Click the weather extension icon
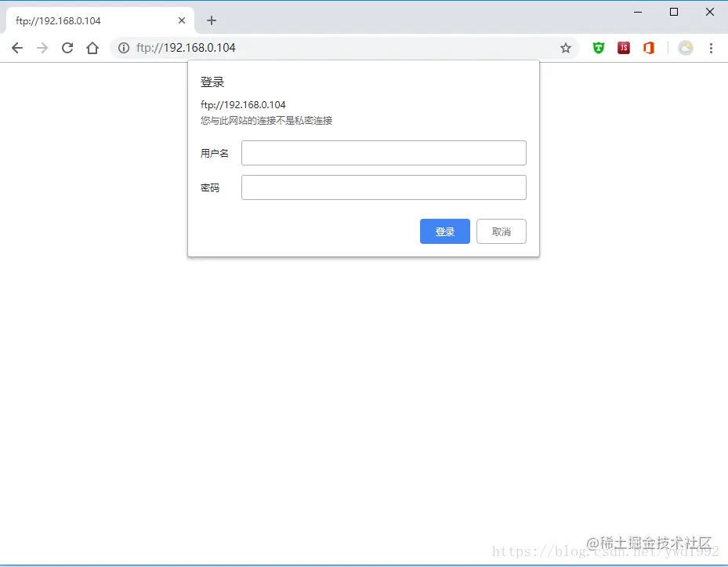The height and width of the screenshot is (567, 728). coord(686,47)
